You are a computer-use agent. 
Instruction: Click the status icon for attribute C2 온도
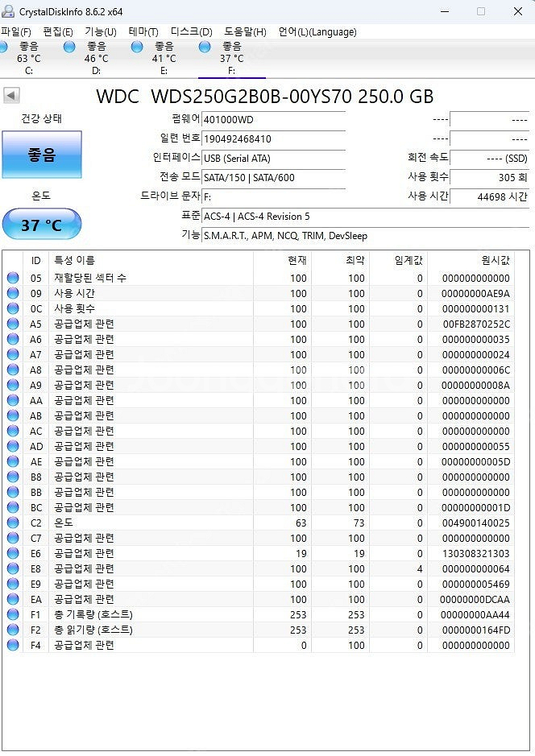click(13, 523)
